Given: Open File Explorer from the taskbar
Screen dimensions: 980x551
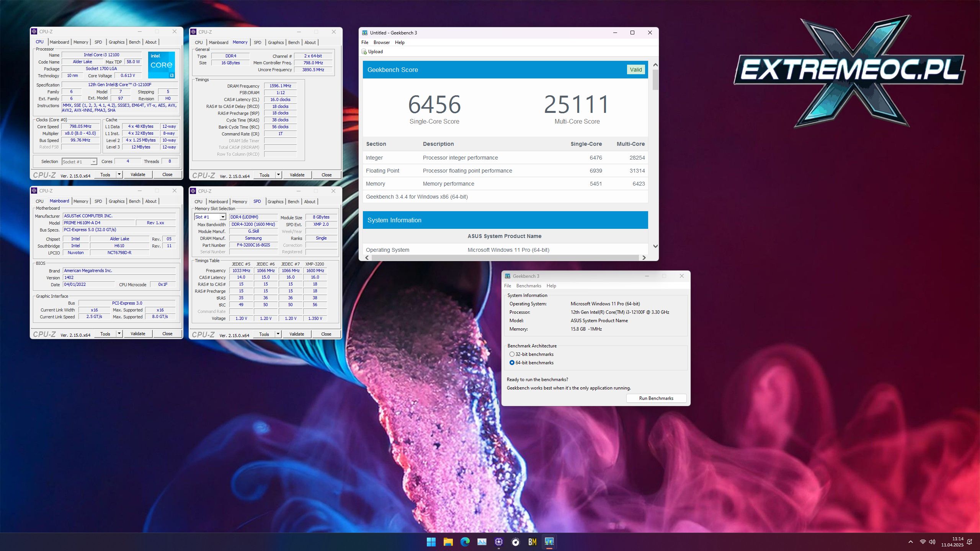Looking at the screenshot, I should [448, 542].
